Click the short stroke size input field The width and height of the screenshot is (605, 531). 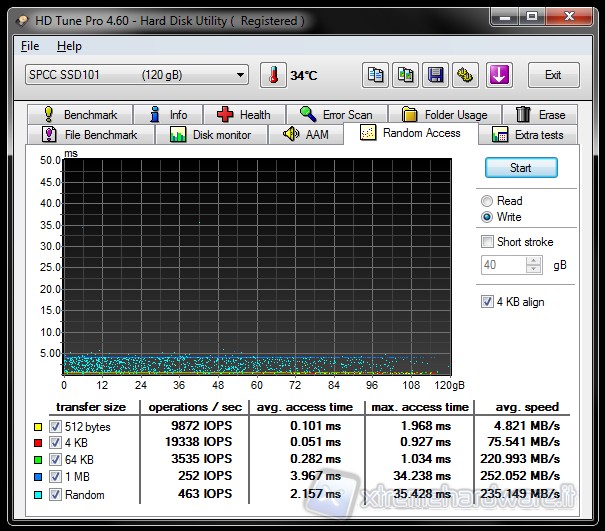504,265
